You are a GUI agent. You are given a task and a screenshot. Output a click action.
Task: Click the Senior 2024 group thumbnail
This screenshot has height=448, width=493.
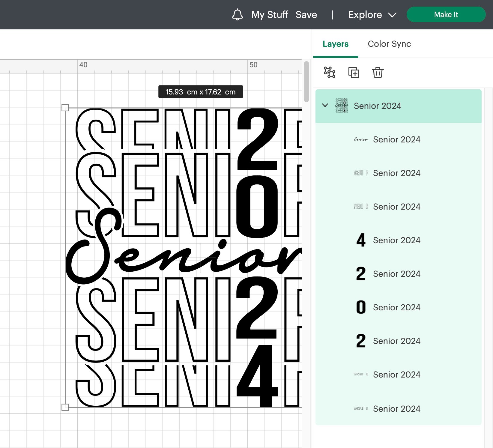coord(342,106)
